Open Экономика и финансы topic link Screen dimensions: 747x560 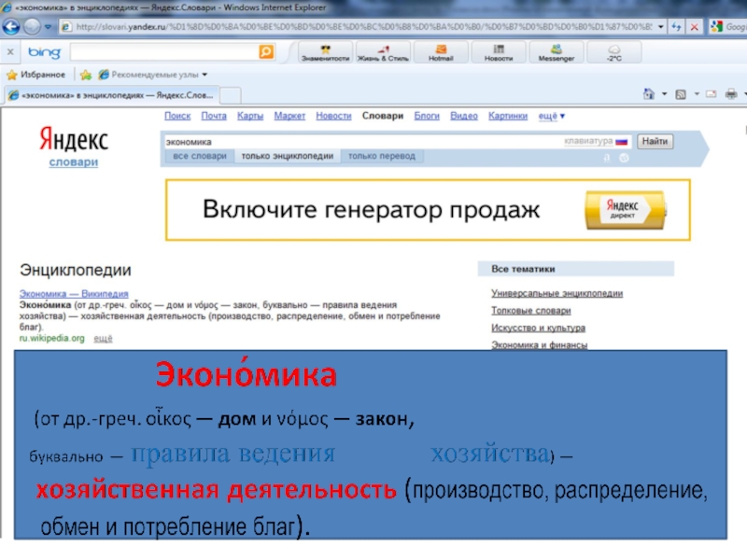click(540, 344)
